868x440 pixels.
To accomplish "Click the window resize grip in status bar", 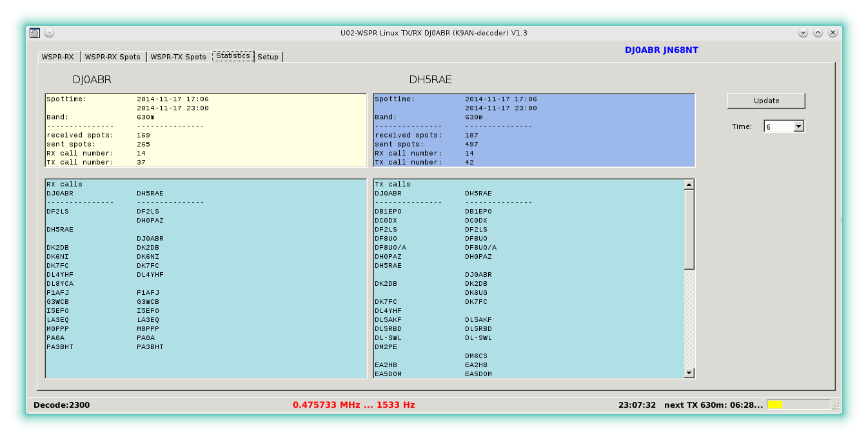I will click(x=836, y=406).
